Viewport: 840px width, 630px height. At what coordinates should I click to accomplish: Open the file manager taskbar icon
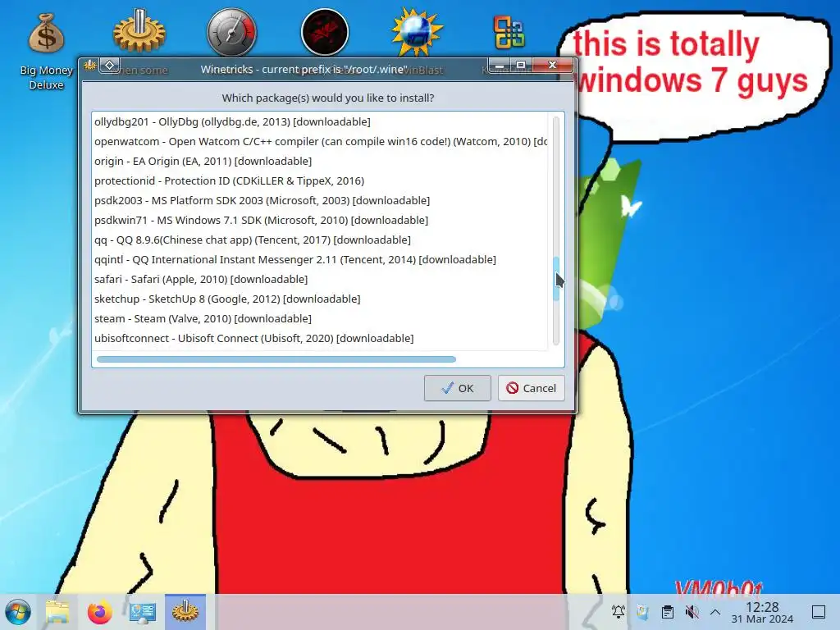tap(57, 612)
